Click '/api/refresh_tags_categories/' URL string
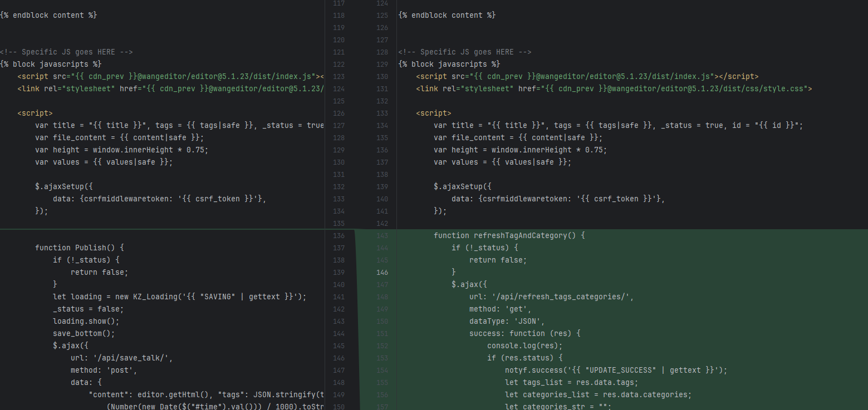This screenshot has height=410, width=868. point(570,297)
